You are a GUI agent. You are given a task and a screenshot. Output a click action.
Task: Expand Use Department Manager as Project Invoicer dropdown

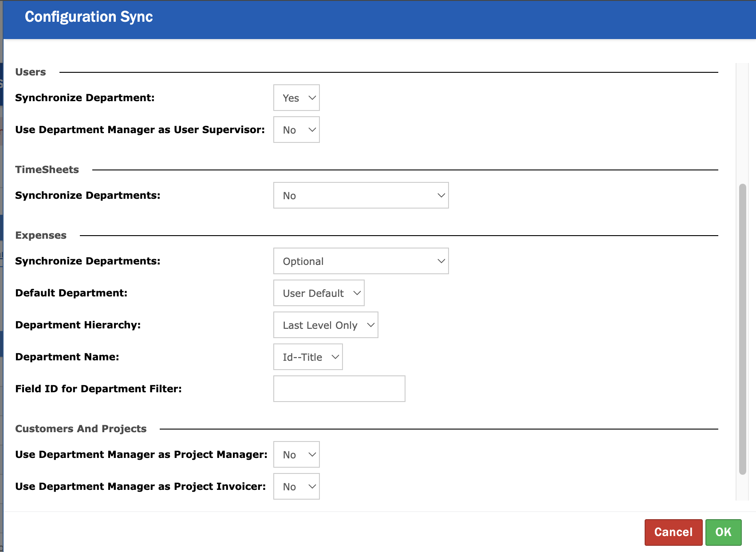(x=296, y=486)
